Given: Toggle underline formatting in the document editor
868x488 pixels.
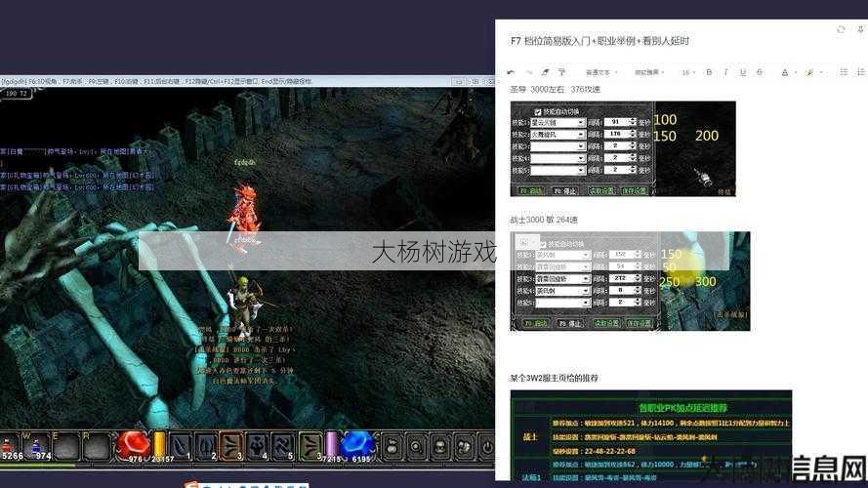Looking at the screenshot, I should [742, 72].
